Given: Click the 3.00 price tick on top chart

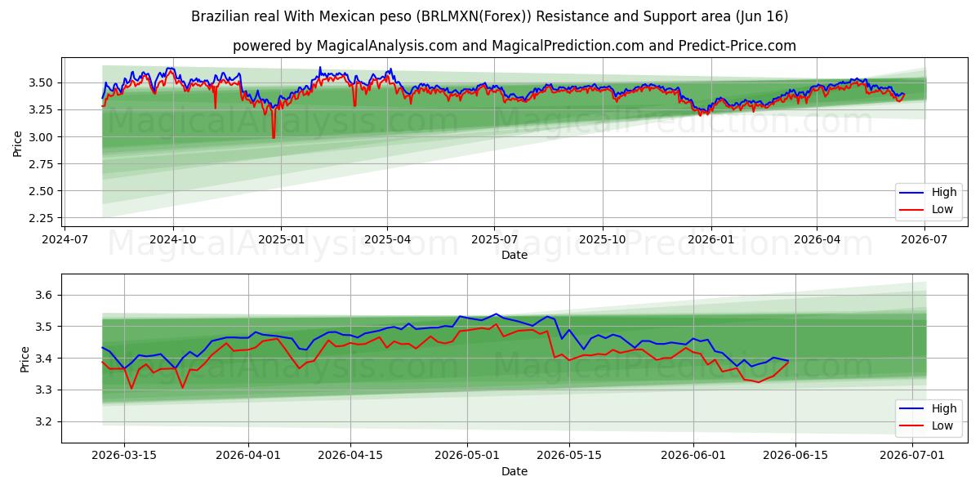Looking at the screenshot, I should [x=42, y=137].
